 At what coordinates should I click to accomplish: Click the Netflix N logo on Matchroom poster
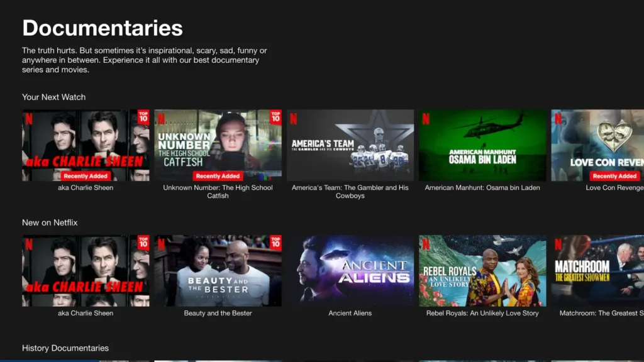558,244
